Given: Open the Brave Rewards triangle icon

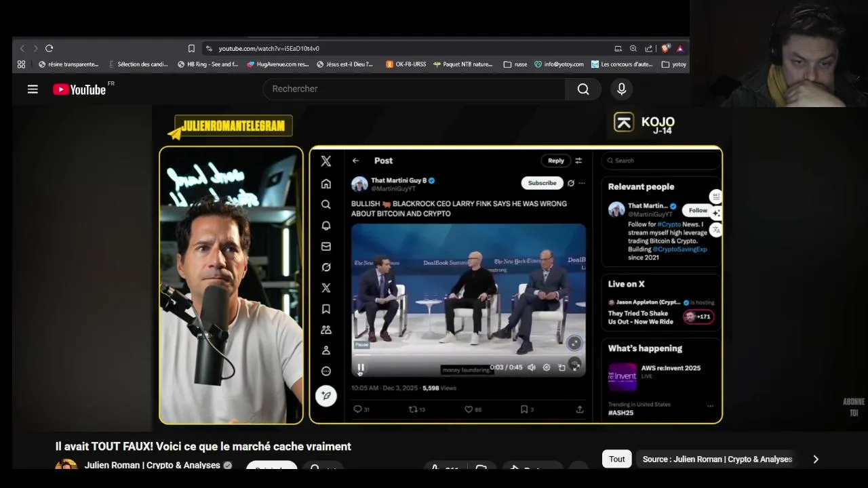Looking at the screenshot, I should pos(679,48).
